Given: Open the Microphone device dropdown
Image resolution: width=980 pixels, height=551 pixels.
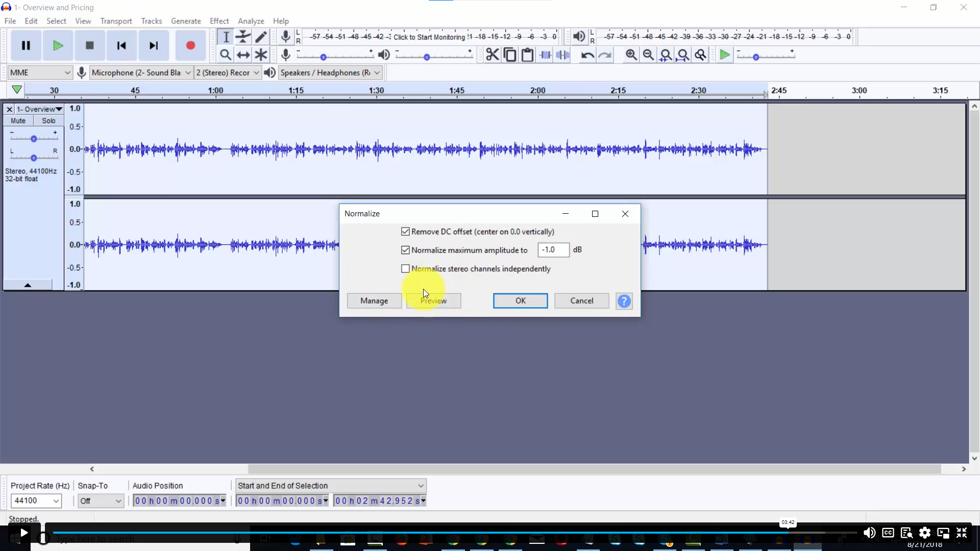Looking at the screenshot, I should [187, 72].
